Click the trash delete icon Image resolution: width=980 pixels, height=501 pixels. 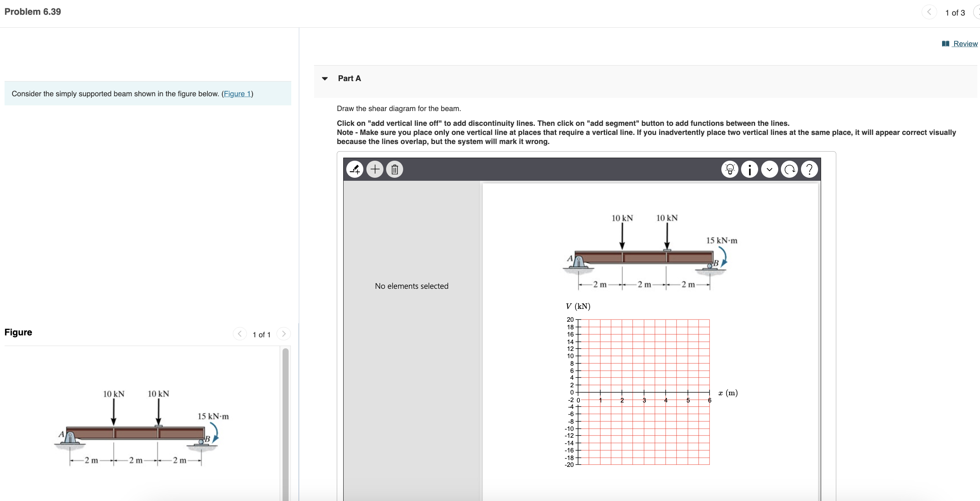394,169
